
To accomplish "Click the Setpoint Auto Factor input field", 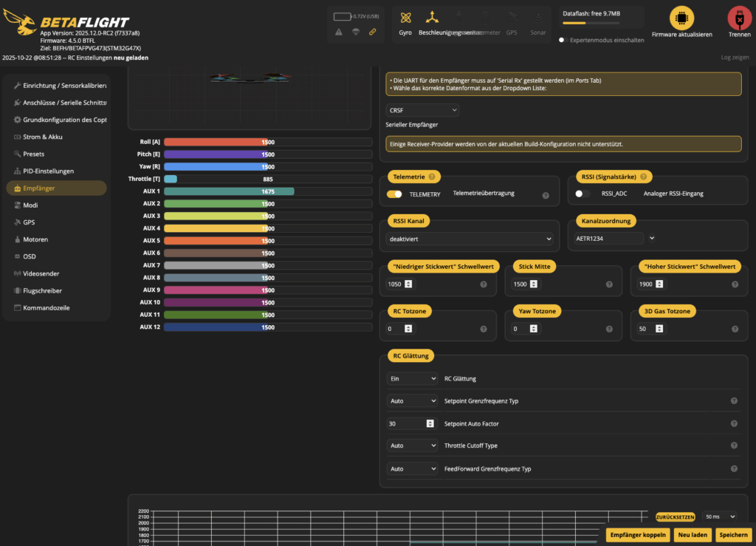I will tap(406, 423).
